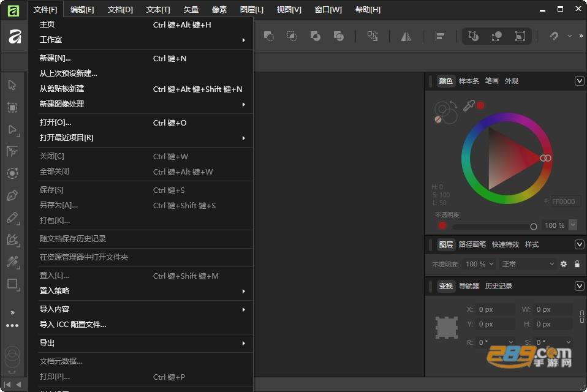Expand more tools with double chevron

(12, 312)
